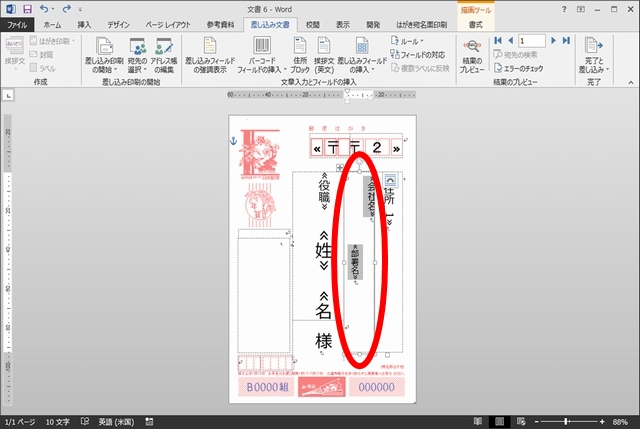The height and width of the screenshot is (429, 640).
Task: Collapse the ribbon with the chevron
Action: (631, 82)
